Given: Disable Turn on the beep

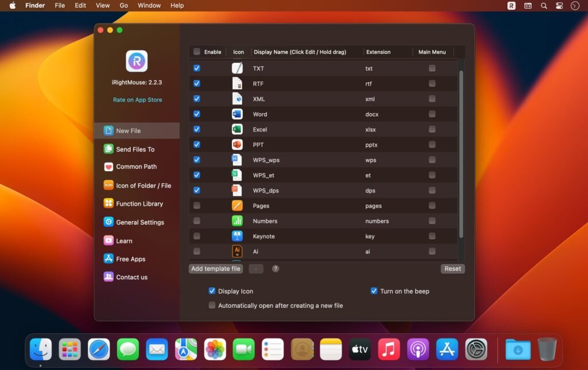Looking at the screenshot, I should coord(374,291).
